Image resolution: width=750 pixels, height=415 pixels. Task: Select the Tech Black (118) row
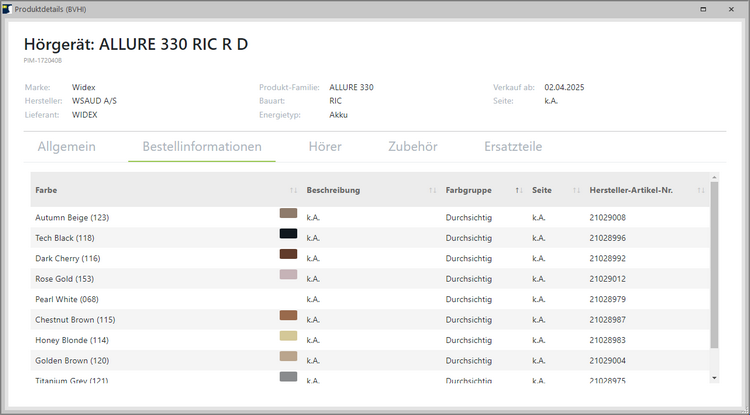click(x=370, y=238)
